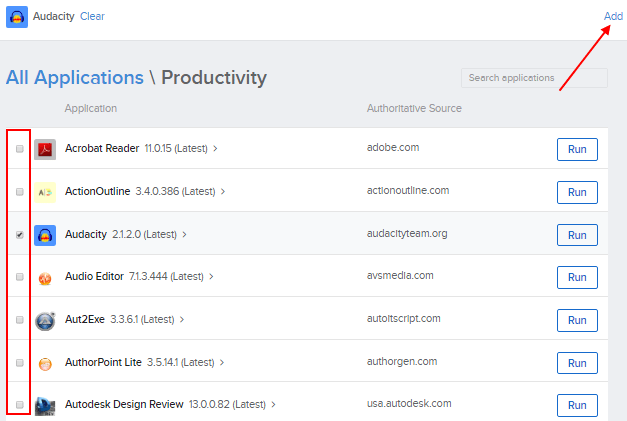
Task: Click actionoutline.com source text
Action: pyautogui.click(x=408, y=191)
